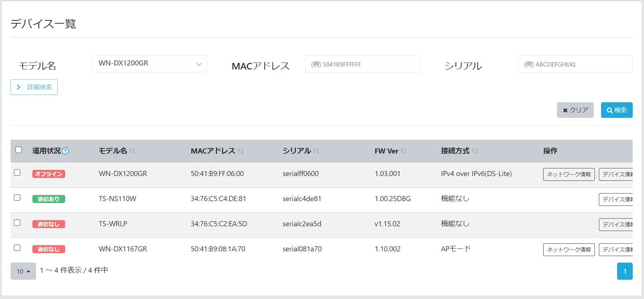This screenshot has width=644, height=299.
Task: Check the TS-WRLP row checkbox
Action: pos(17,223)
